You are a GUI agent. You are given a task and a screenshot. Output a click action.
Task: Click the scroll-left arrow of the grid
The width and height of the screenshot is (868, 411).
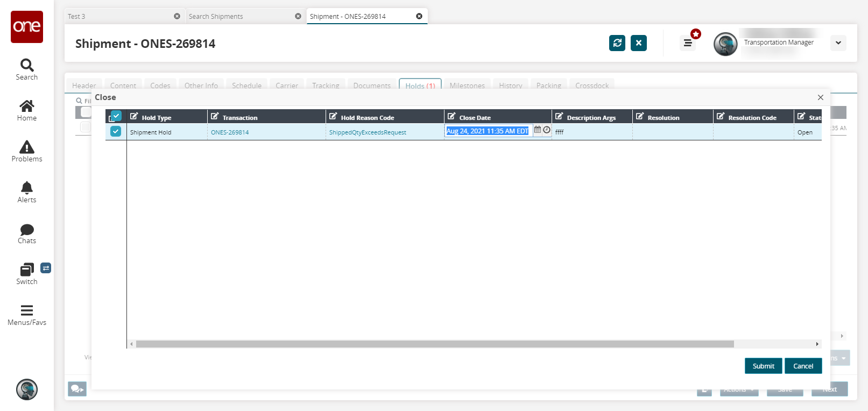[x=131, y=344]
